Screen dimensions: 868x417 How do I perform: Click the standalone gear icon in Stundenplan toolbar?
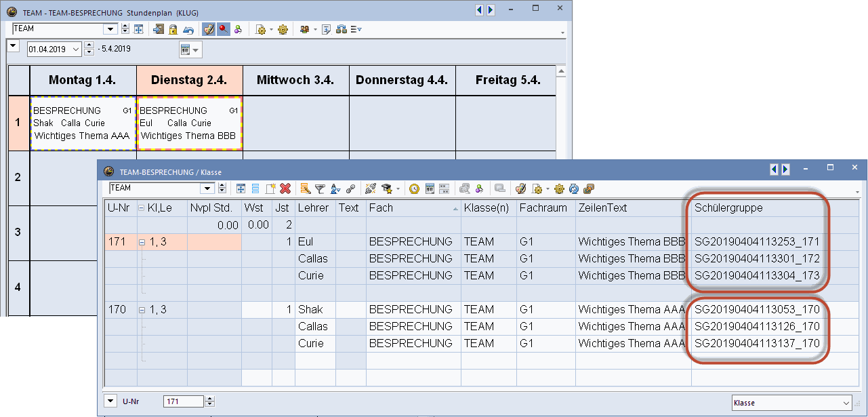(283, 29)
